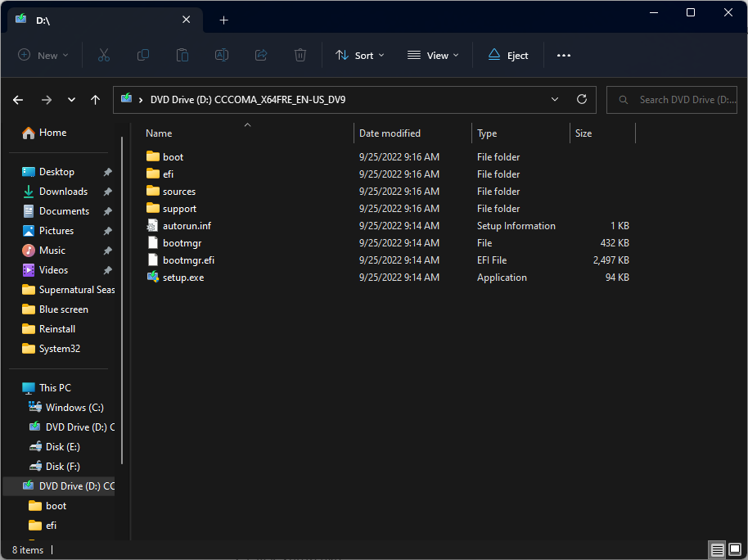Switch to details view layout icon

coord(717,550)
